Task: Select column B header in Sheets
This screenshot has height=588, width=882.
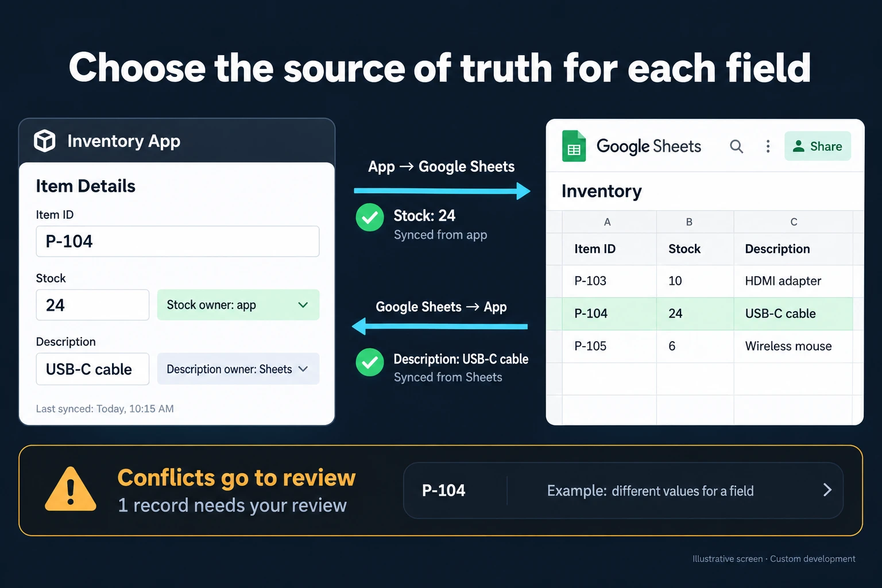Action: (695, 222)
